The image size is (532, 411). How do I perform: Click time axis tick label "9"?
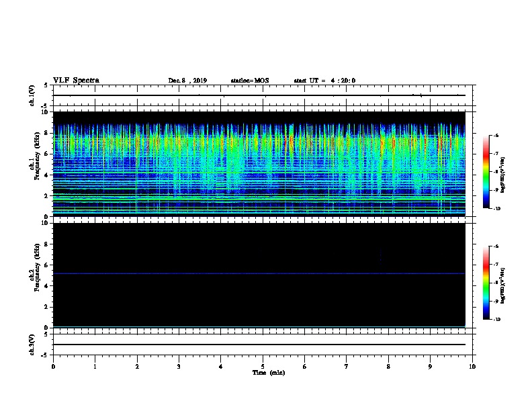[x=430, y=367]
